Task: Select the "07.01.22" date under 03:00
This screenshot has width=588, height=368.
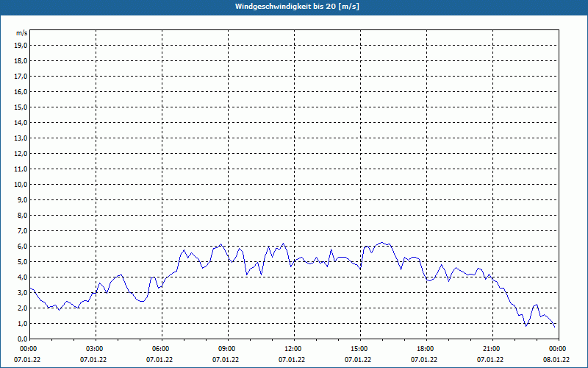Action: (x=93, y=360)
